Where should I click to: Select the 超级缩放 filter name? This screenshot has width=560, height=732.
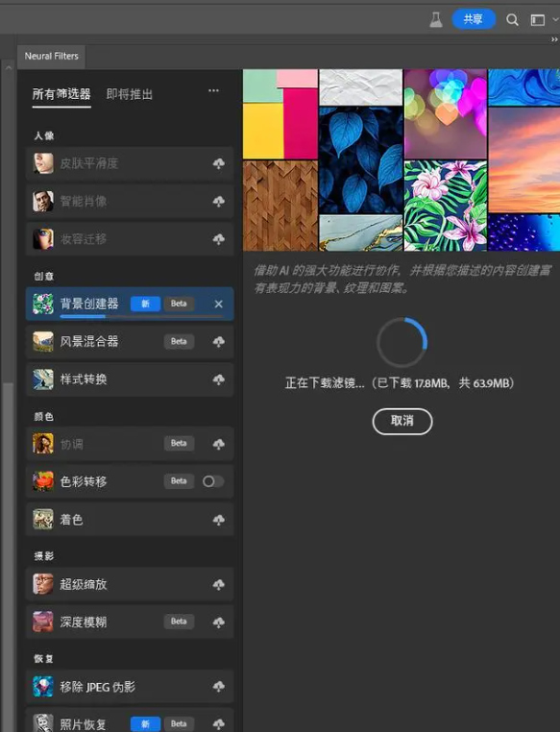coord(83,584)
